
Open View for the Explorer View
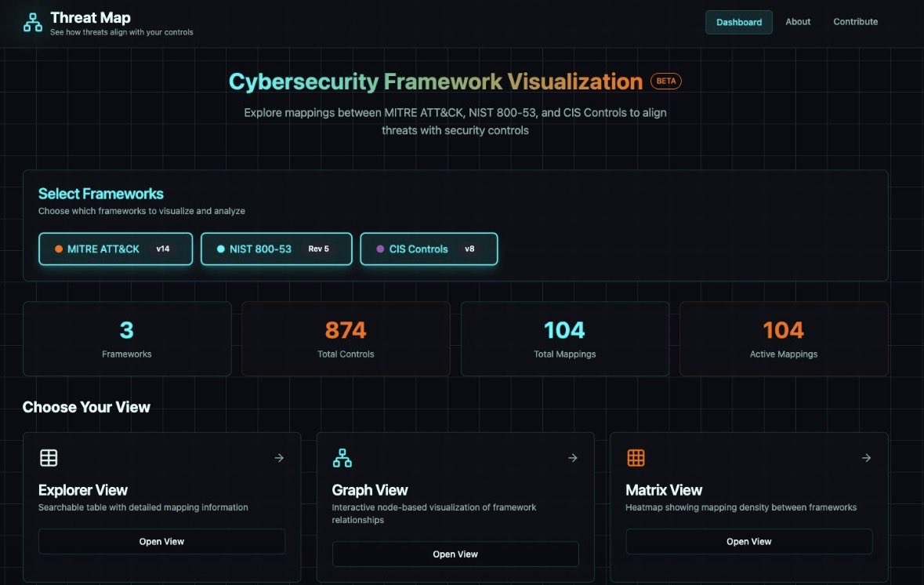click(161, 541)
